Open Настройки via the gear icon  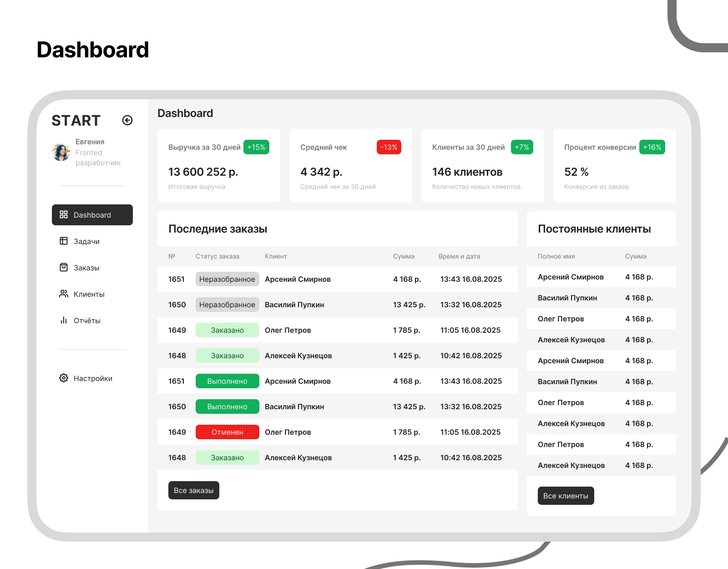pyautogui.click(x=64, y=378)
